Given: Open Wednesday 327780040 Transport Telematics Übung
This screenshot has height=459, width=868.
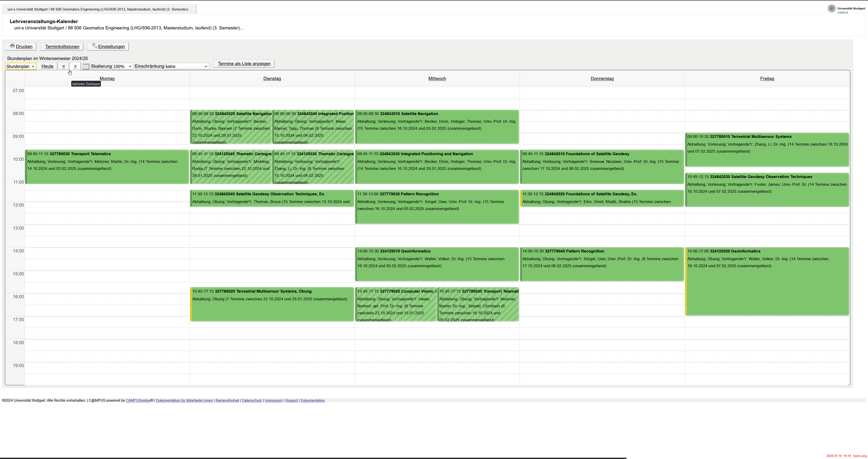Looking at the screenshot, I should [478, 304].
